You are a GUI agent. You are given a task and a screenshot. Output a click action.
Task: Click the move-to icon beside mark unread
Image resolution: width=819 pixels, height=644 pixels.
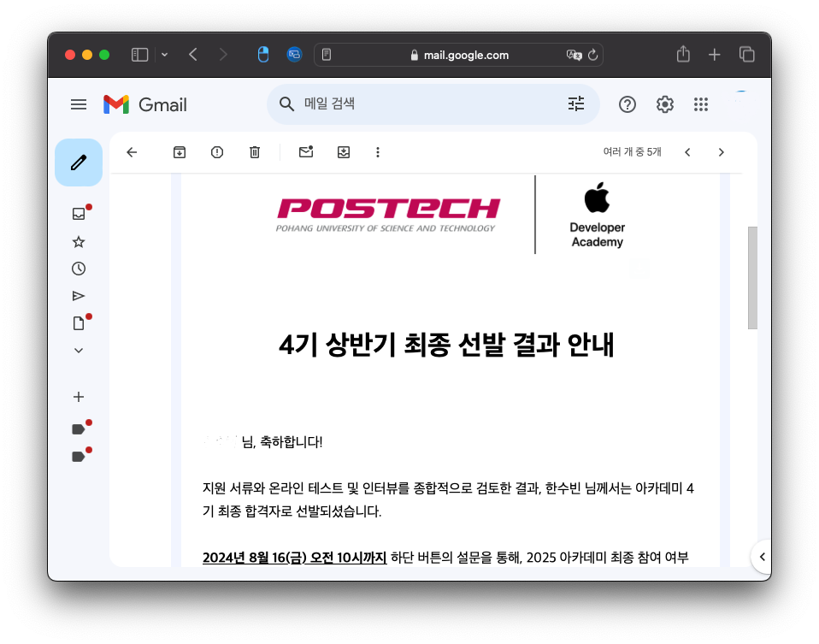pyautogui.click(x=343, y=152)
